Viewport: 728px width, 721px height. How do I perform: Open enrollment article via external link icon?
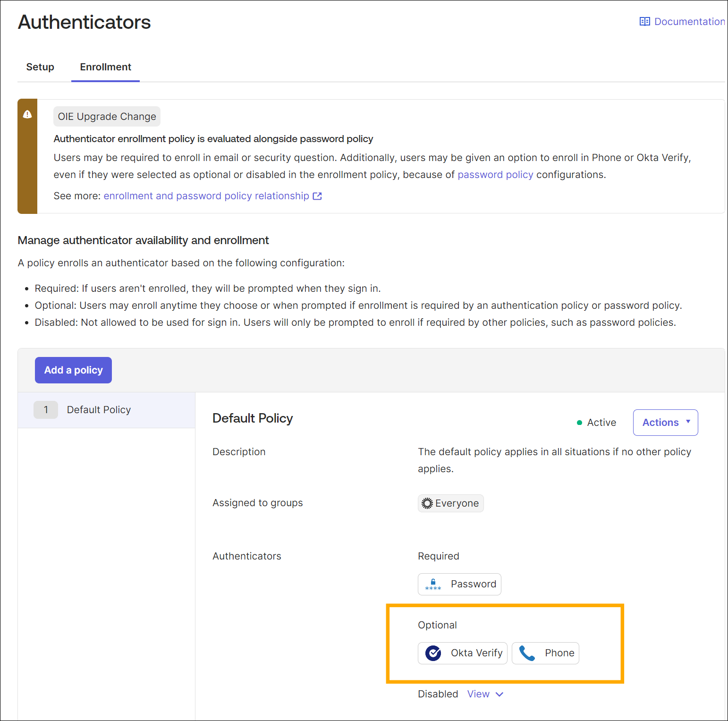point(317,195)
